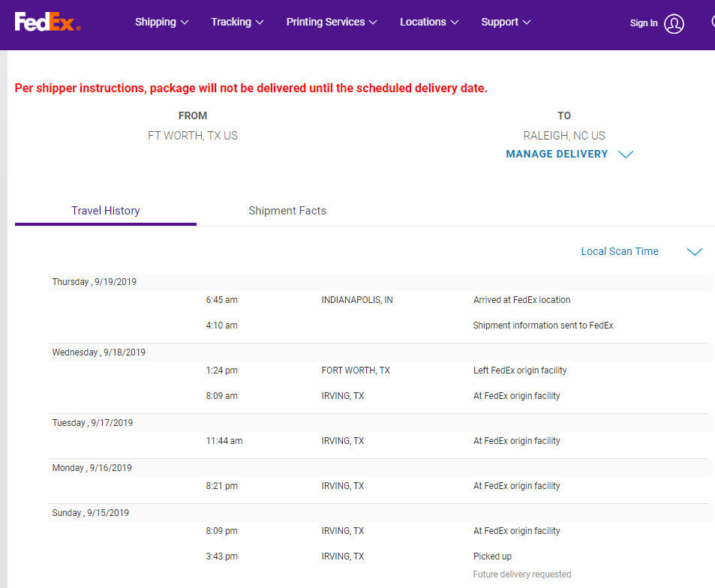This screenshot has width=715, height=588.
Task: Click the Printing Services chevron
Action: pyautogui.click(x=373, y=22)
